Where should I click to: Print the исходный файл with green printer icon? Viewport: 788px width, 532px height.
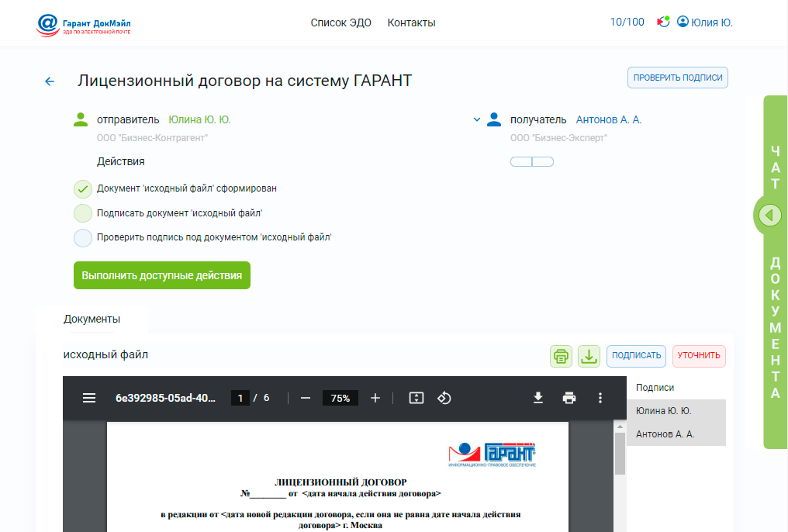tap(561, 356)
